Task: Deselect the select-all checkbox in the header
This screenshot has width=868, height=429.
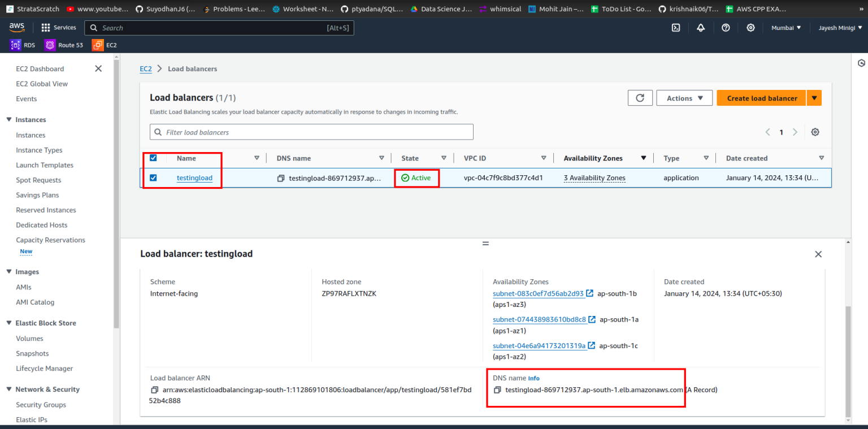Action: point(153,158)
